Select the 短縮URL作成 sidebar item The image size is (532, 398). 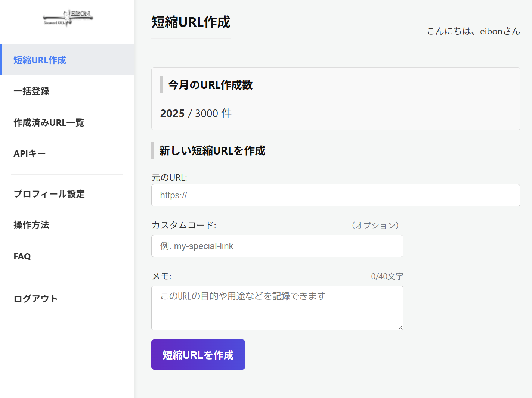point(40,60)
